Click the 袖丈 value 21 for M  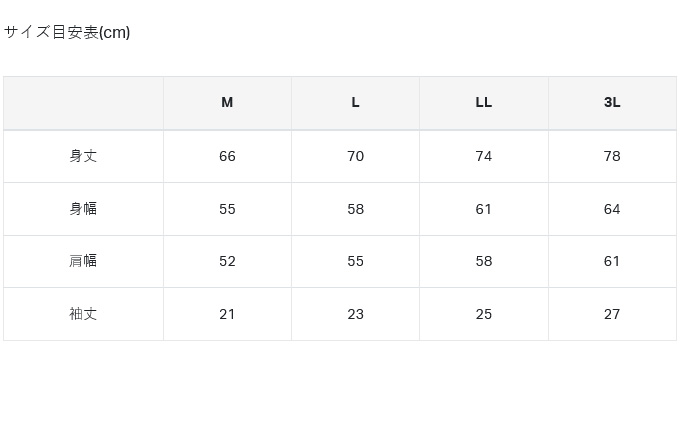tap(227, 314)
